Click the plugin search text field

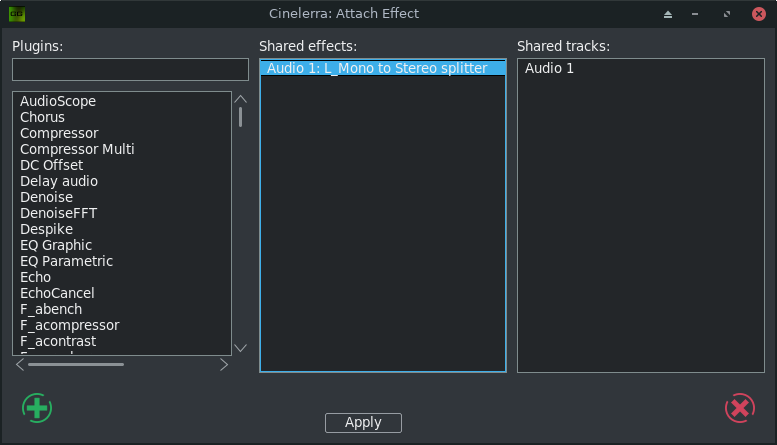(x=130, y=69)
